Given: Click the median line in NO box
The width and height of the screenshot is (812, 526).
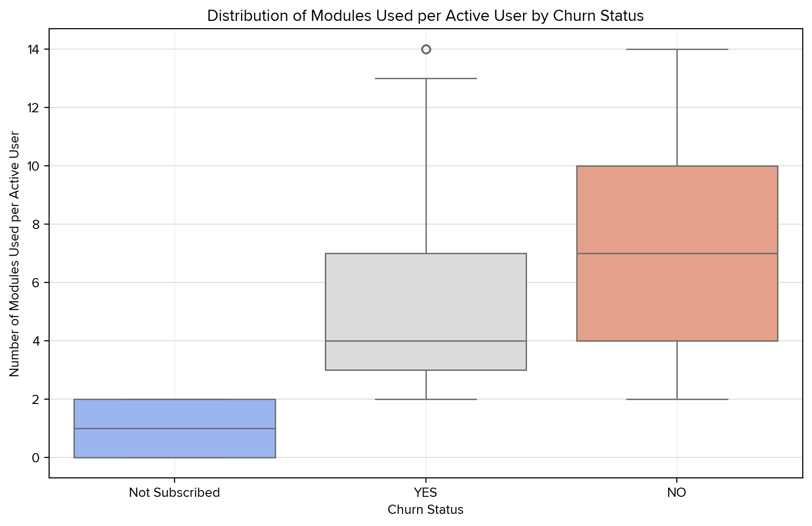Looking at the screenshot, I should (677, 253).
